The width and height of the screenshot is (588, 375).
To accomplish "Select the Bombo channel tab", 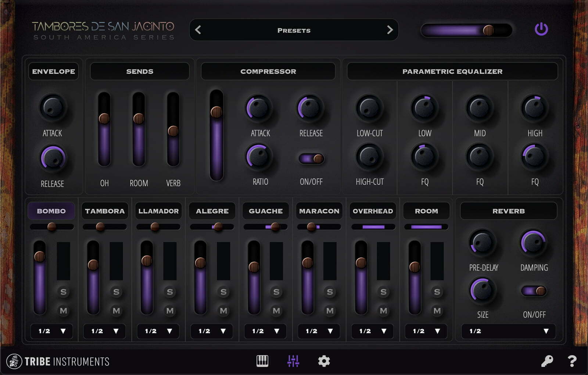I will coord(51,211).
